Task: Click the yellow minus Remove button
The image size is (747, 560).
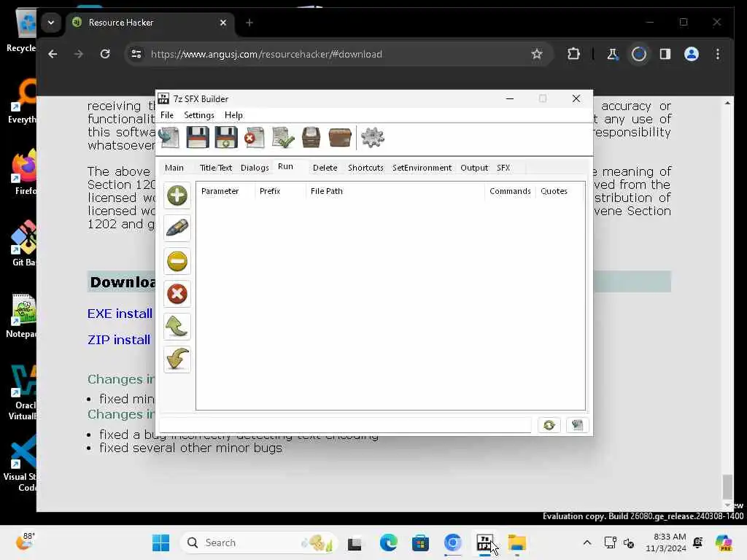Action: [177, 261]
